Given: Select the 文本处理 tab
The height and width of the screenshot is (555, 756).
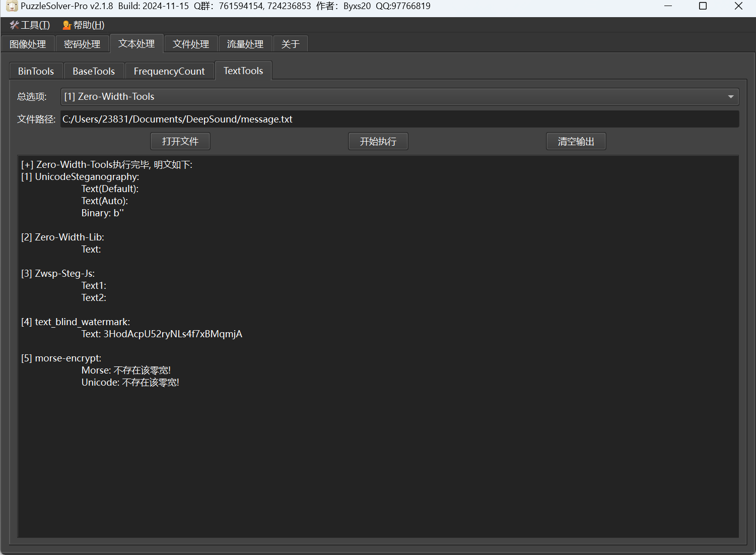Looking at the screenshot, I should [136, 44].
